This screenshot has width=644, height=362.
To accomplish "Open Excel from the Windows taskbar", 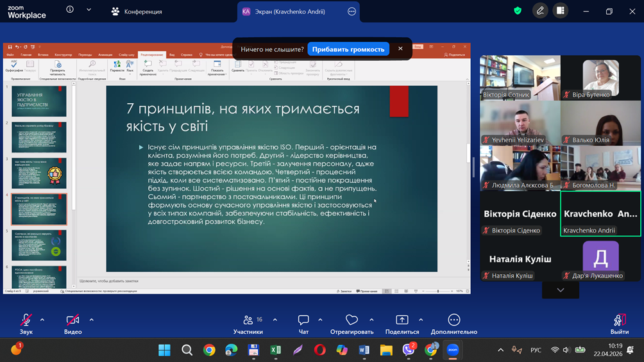I will tap(275, 350).
